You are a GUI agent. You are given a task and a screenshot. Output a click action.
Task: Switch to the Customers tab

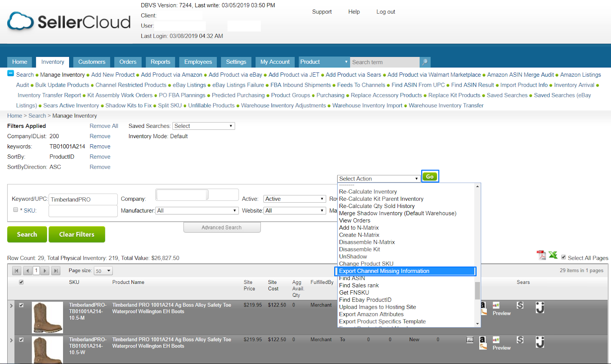coord(92,62)
